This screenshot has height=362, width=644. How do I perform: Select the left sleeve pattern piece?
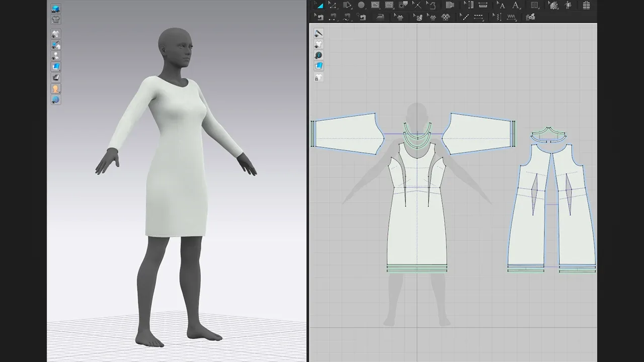(347, 134)
